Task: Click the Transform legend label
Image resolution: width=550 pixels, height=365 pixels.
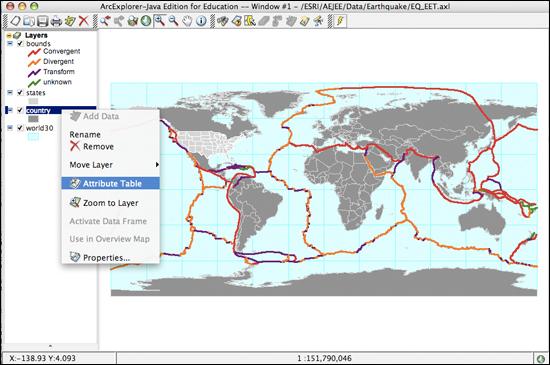Action: [x=59, y=72]
